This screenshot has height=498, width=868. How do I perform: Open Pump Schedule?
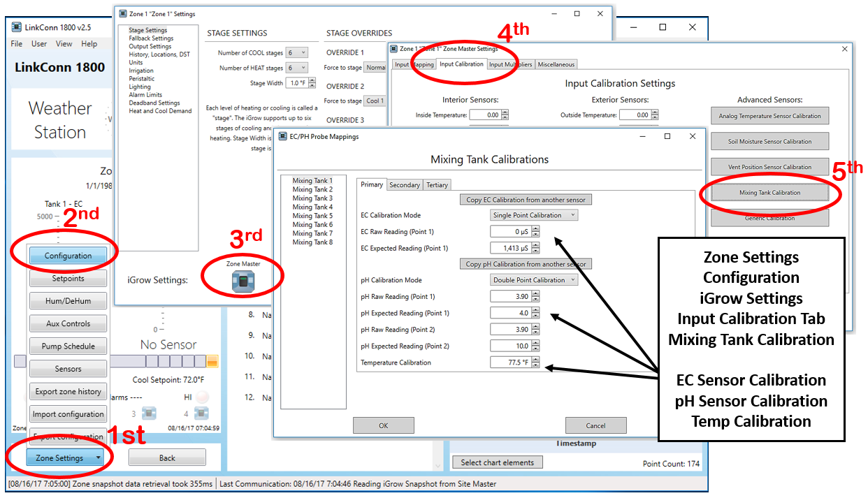(x=68, y=346)
